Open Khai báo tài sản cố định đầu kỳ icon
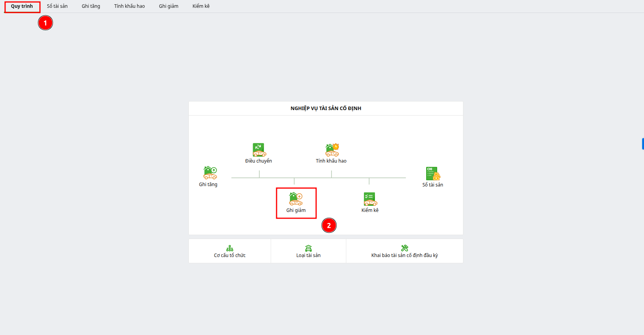 (x=405, y=248)
